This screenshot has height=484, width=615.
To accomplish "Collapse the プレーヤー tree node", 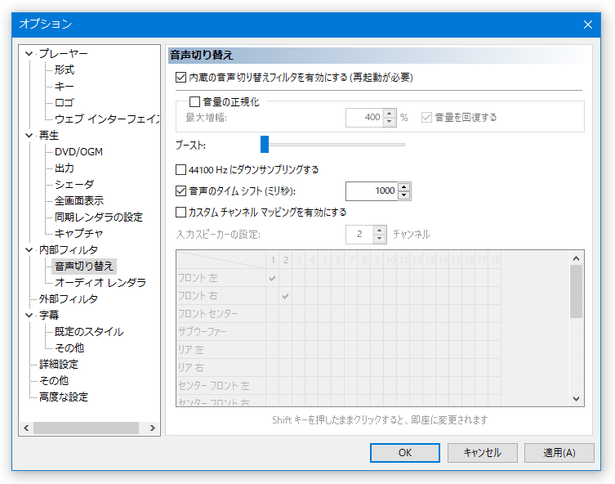I will click(x=29, y=53).
